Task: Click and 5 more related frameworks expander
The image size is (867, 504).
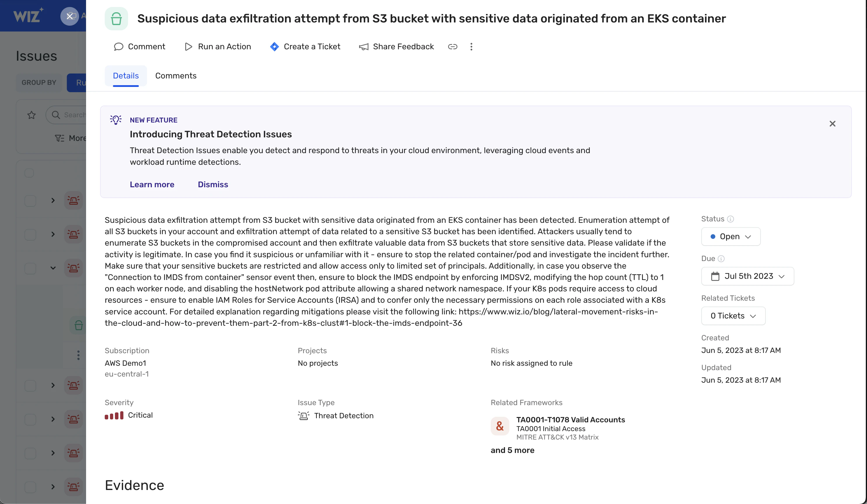Action: point(512,450)
